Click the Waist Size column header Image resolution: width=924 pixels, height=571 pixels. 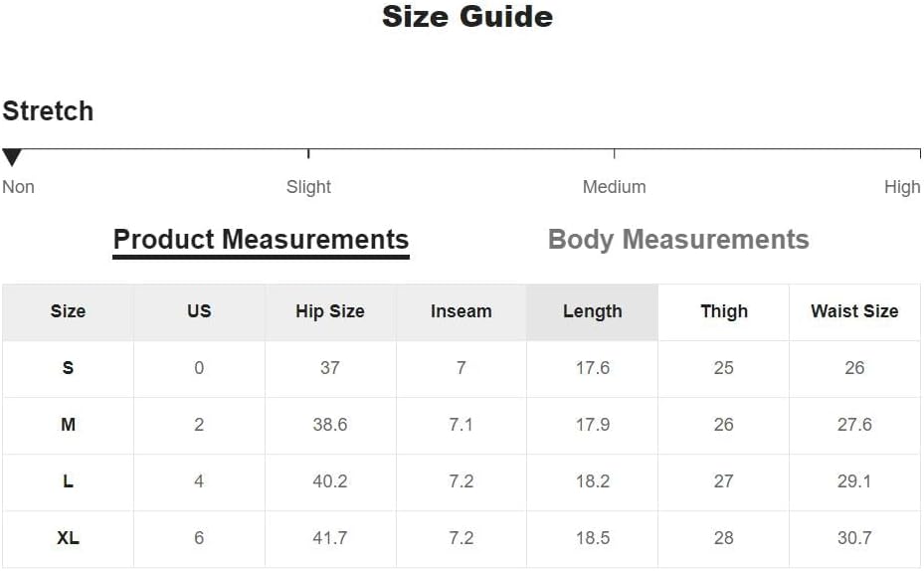click(854, 311)
